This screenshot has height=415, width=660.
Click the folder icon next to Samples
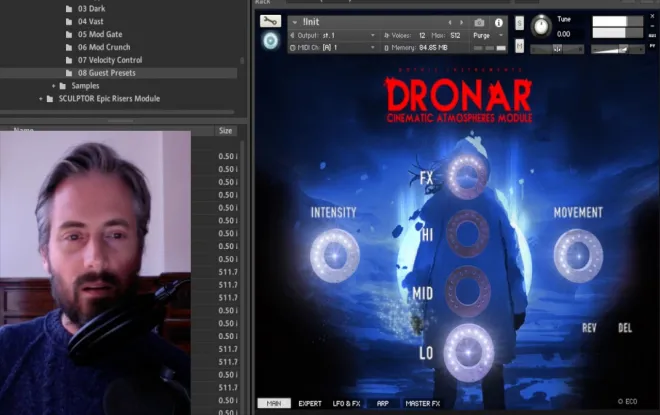click(x=63, y=86)
